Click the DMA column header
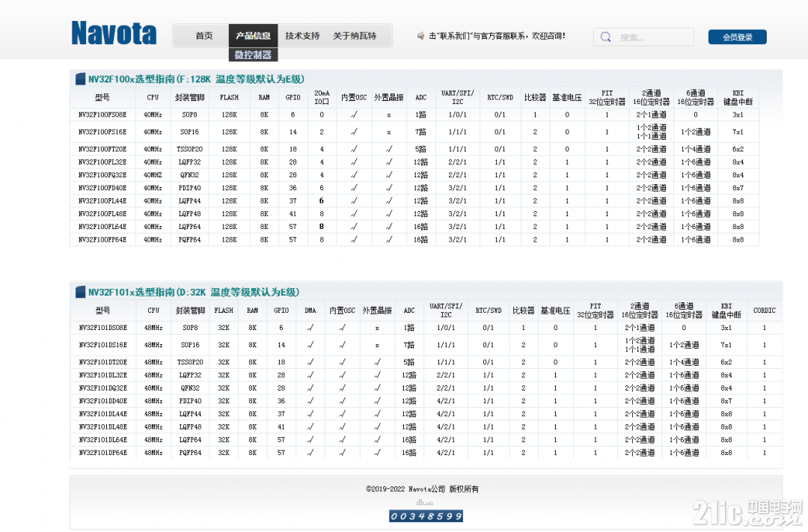Screen dimensions: 808x532 [x=310, y=311]
